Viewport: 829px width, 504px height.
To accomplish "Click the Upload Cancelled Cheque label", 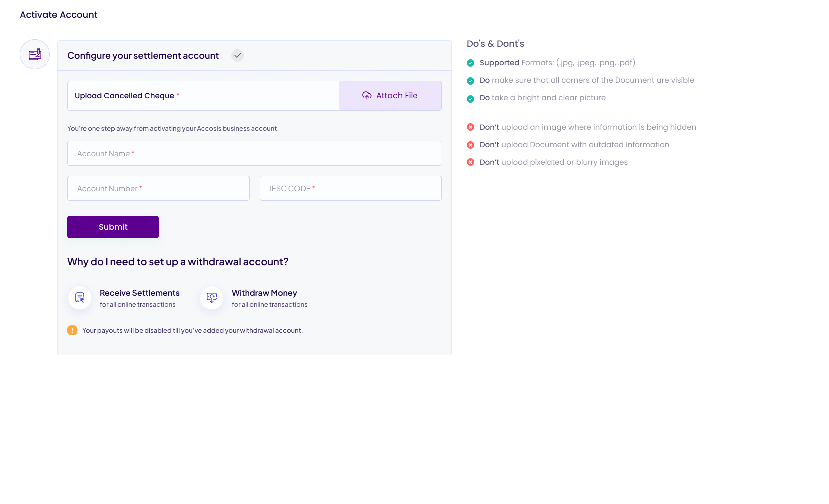I will [127, 96].
